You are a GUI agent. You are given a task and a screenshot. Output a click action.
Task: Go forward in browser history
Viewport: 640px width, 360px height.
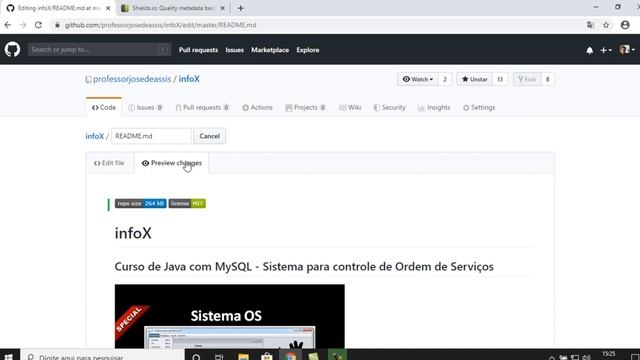pos(23,25)
